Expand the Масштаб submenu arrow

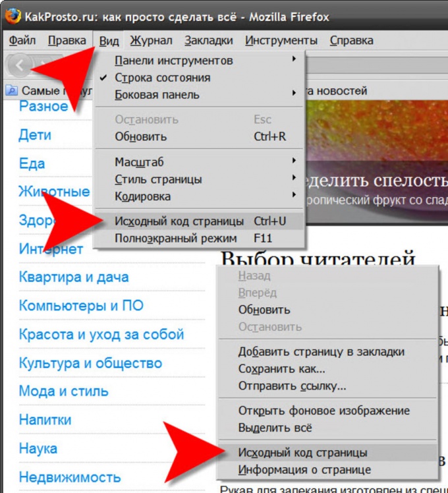(294, 161)
